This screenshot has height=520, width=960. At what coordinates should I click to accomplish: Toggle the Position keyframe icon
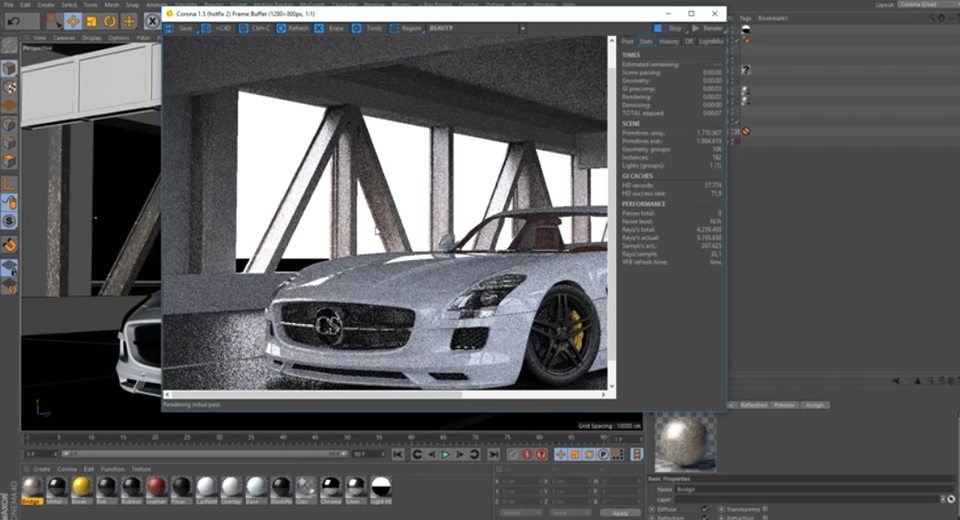560,454
